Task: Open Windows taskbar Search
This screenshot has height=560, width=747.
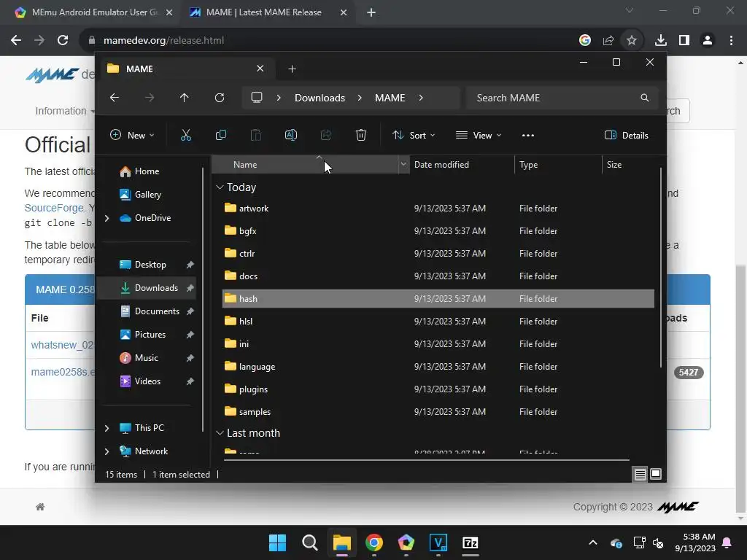Action: click(x=309, y=542)
